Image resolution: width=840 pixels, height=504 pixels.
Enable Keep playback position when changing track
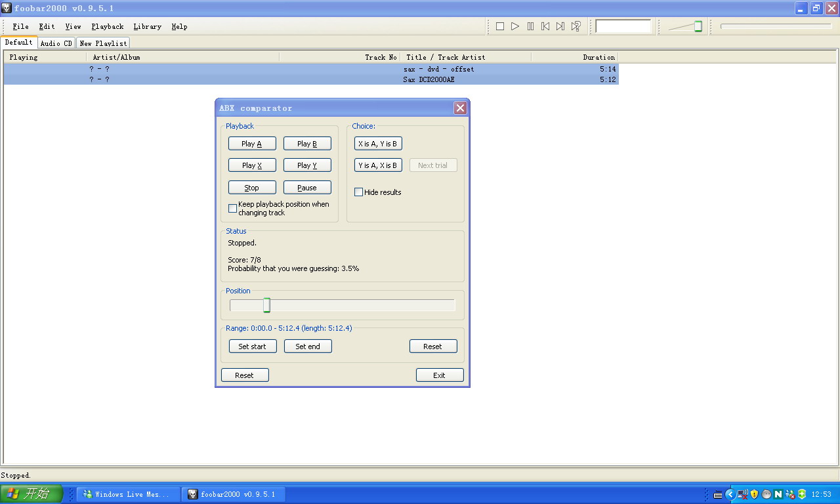(x=232, y=209)
